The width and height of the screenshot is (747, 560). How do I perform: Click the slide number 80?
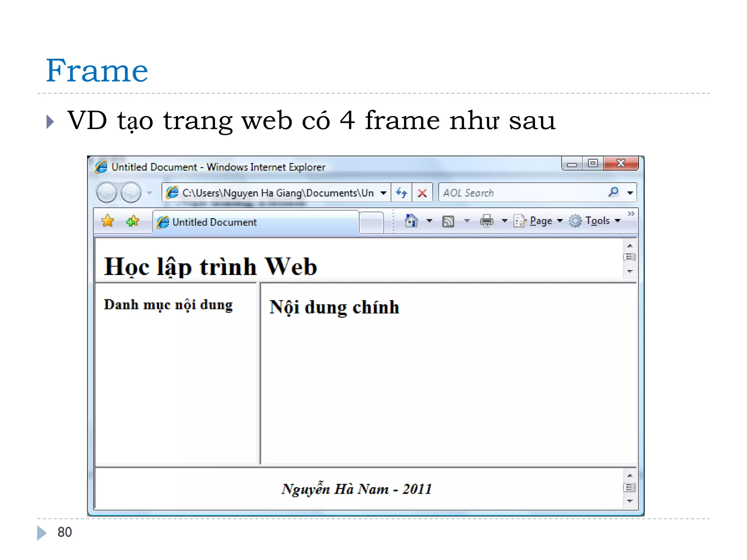click(65, 532)
